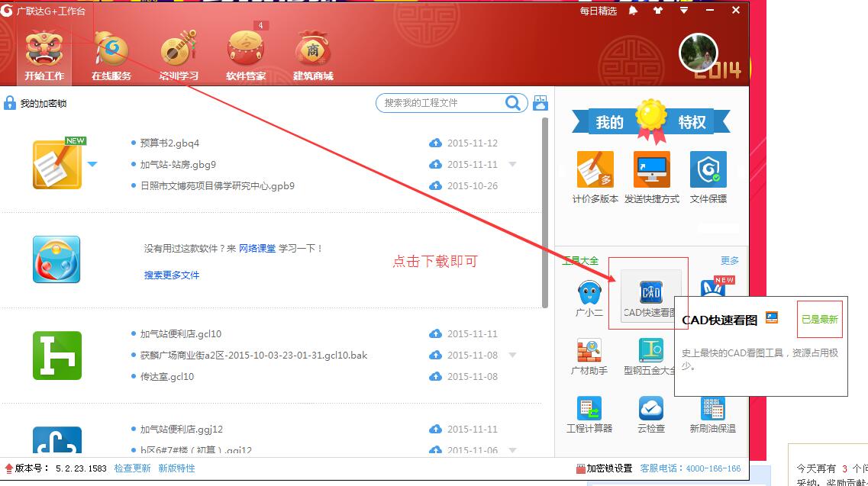Click the 客服电话 4000-166-166 link
The width and height of the screenshot is (868, 486).
pyautogui.click(x=690, y=468)
